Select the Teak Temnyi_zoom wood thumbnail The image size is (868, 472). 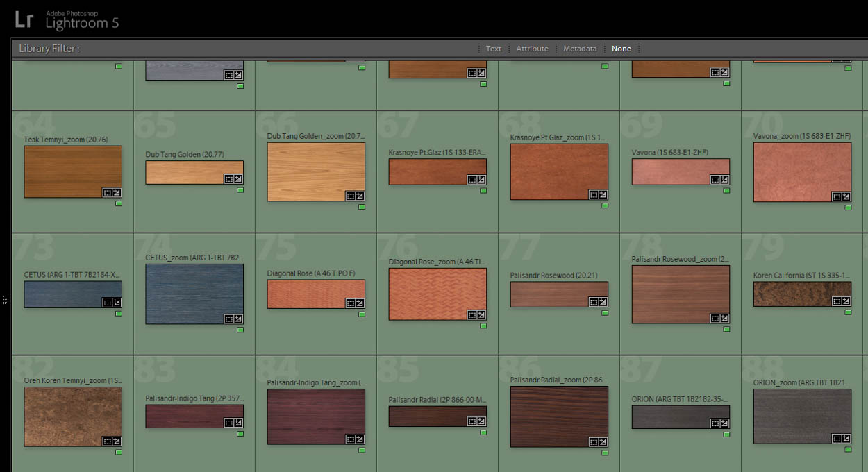click(73, 171)
